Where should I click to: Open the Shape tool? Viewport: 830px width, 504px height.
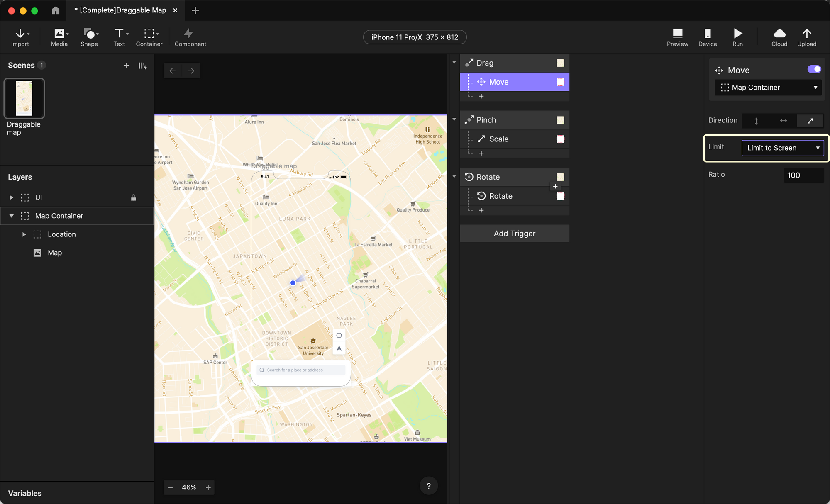click(x=89, y=34)
